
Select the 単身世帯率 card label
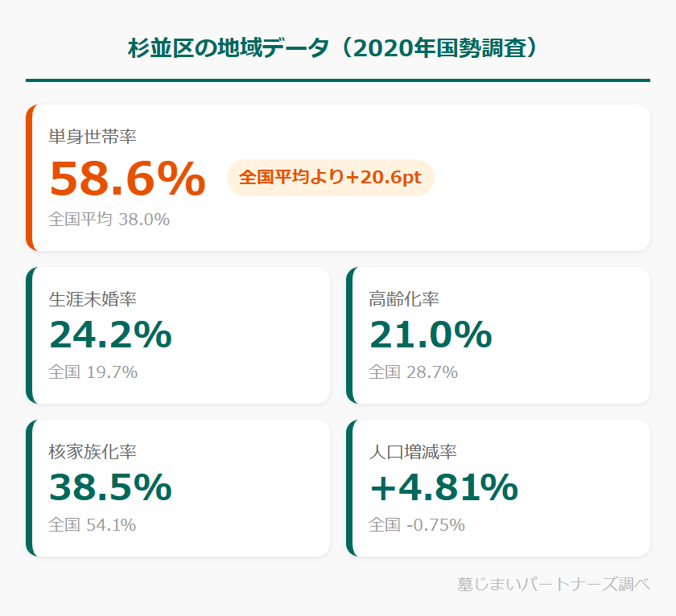pyautogui.click(x=93, y=138)
